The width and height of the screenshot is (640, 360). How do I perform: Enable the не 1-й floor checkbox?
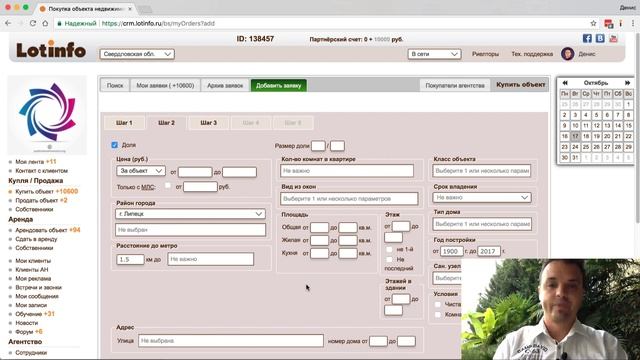click(389, 249)
